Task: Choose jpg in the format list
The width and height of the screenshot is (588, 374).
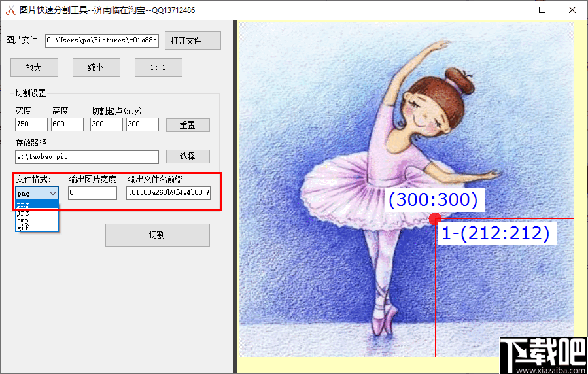Action: (x=37, y=212)
